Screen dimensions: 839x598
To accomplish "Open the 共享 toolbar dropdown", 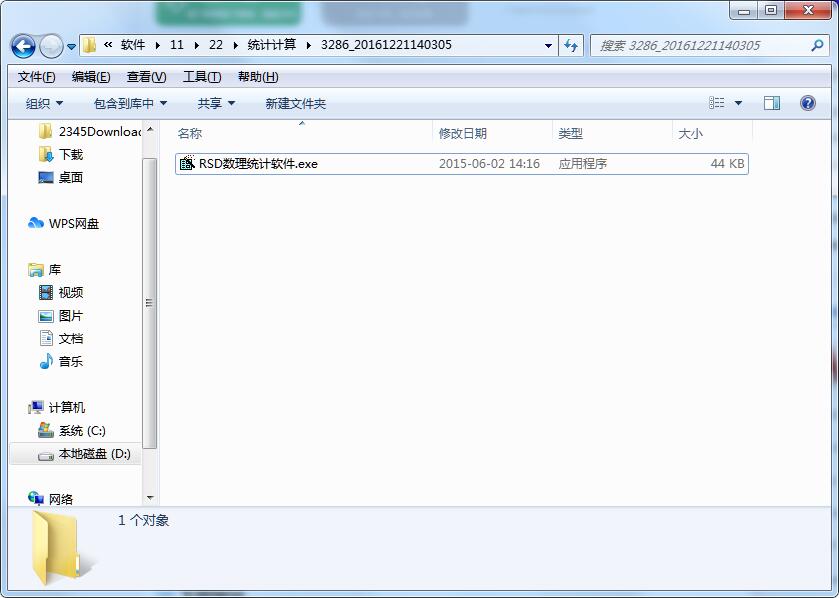I will 216,103.
